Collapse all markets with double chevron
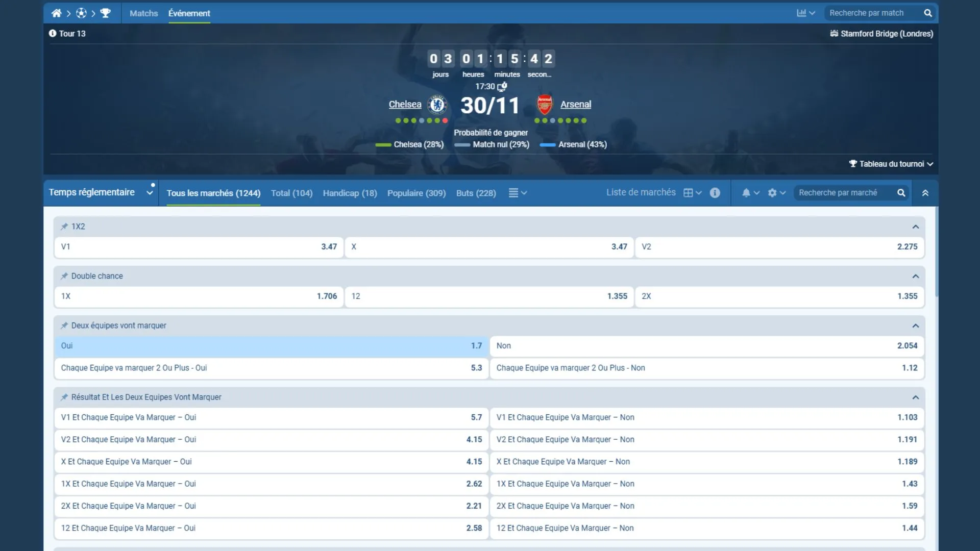 click(x=925, y=193)
